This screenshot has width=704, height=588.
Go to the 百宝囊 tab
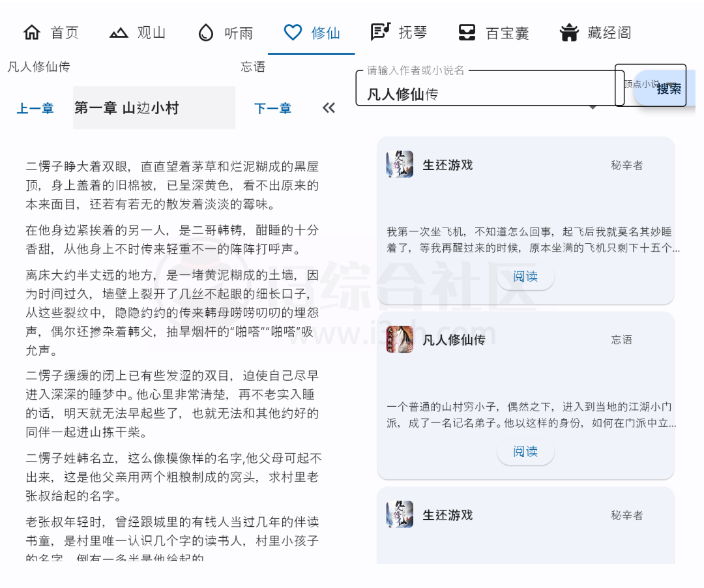coord(493,33)
